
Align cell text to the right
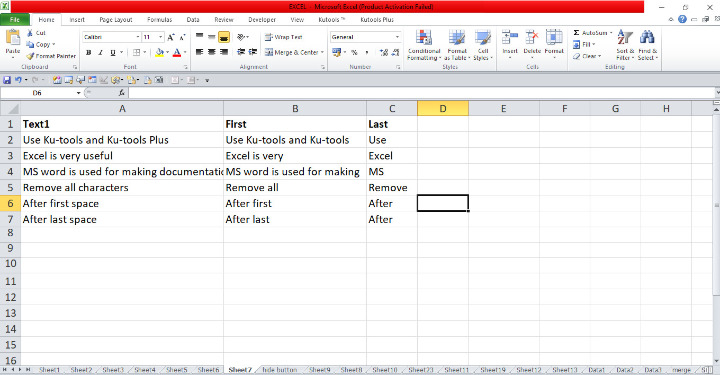pyautogui.click(x=224, y=52)
